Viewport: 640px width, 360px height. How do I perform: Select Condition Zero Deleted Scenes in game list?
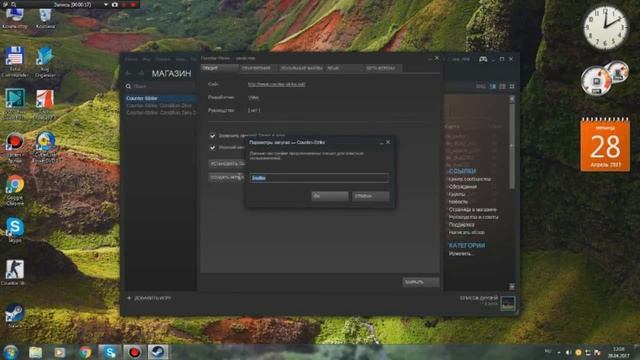pos(161,113)
